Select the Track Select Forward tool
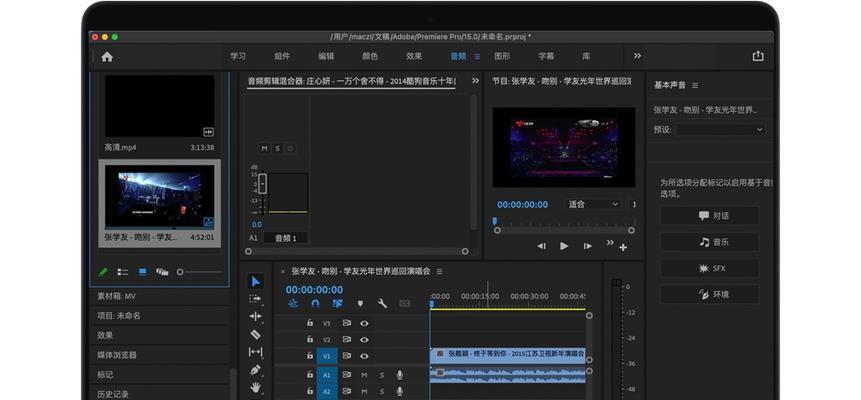This screenshot has width=861, height=400. point(255,299)
